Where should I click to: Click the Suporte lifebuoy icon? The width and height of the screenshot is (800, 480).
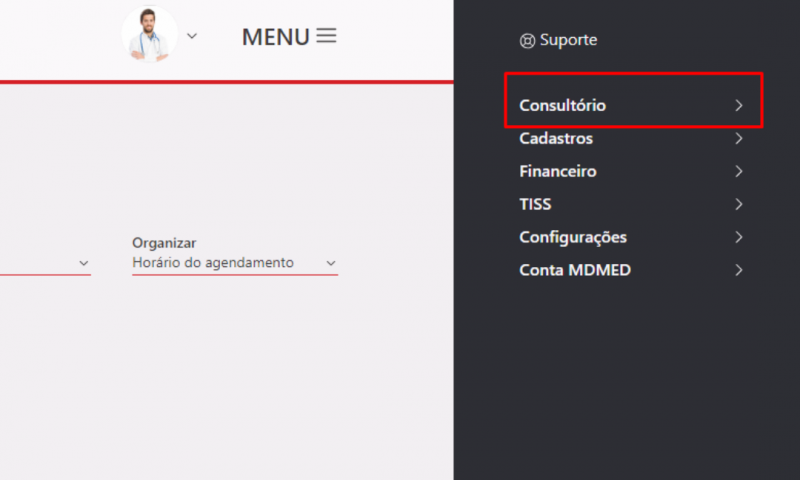pyautogui.click(x=527, y=41)
